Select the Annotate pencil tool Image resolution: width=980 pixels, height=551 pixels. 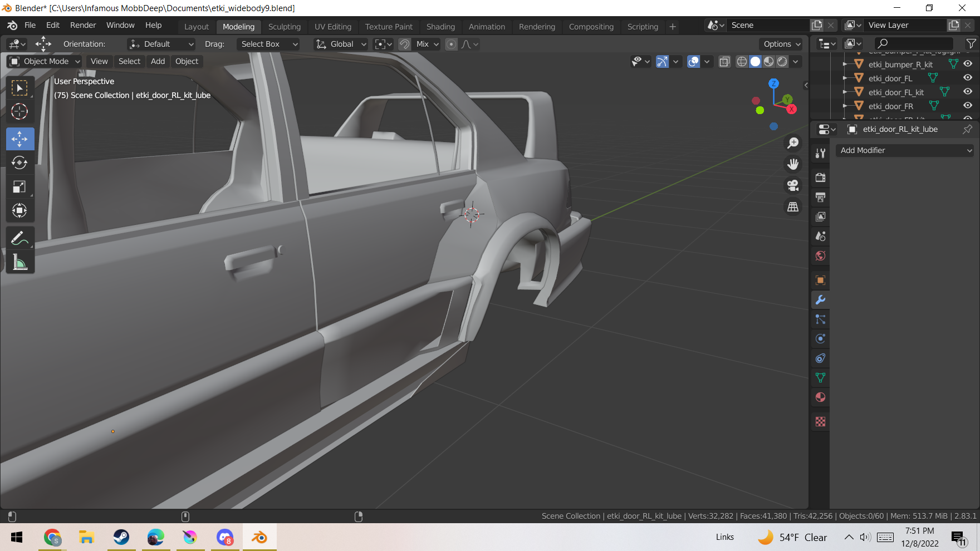pyautogui.click(x=19, y=238)
